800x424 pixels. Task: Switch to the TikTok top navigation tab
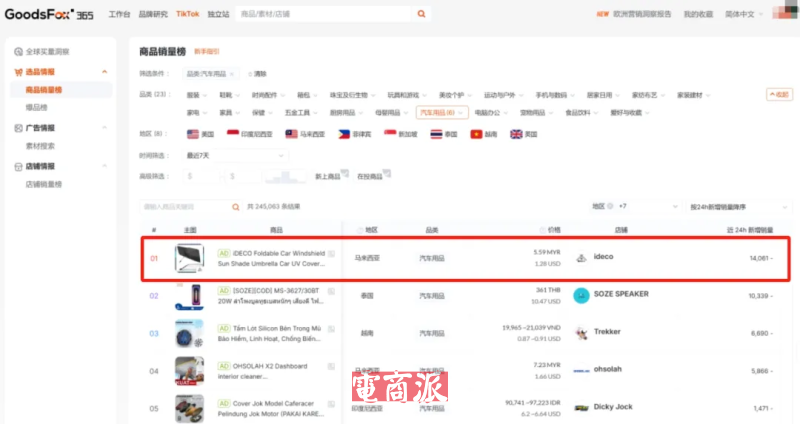(187, 14)
